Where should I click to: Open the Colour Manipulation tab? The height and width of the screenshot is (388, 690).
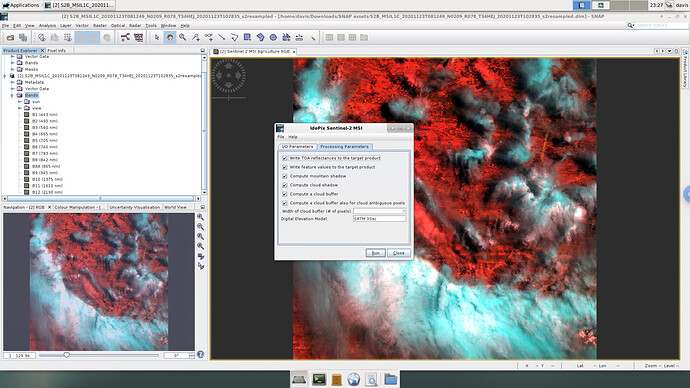click(x=78, y=207)
